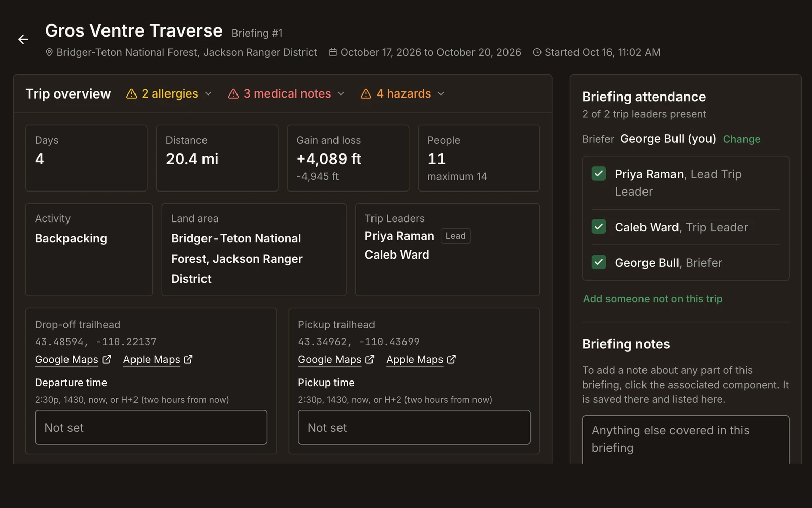The height and width of the screenshot is (508, 812).
Task: Expand the 2 allergies dropdown
Action: [169, 94]
